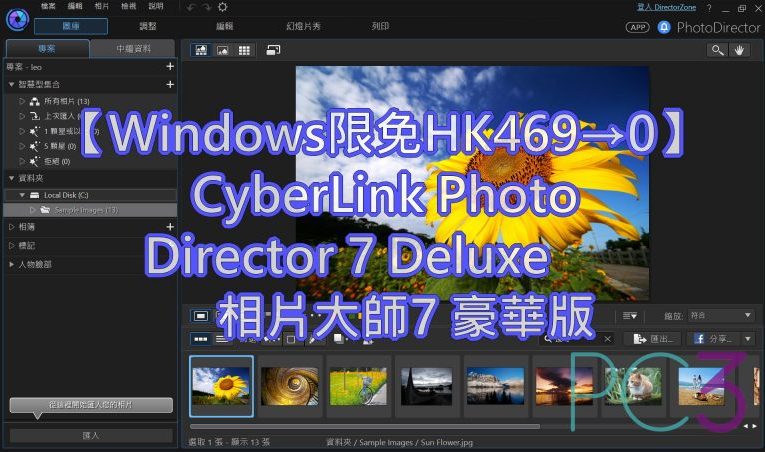Click the PhotoDirector aperture logo

coord(17,20)
